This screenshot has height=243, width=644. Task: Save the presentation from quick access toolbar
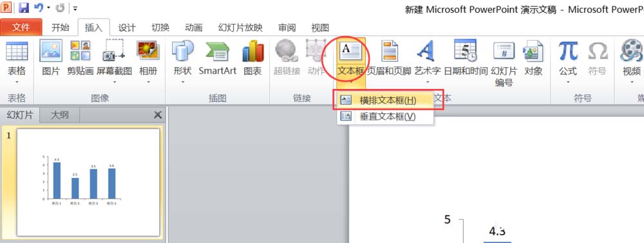point(24,7)
